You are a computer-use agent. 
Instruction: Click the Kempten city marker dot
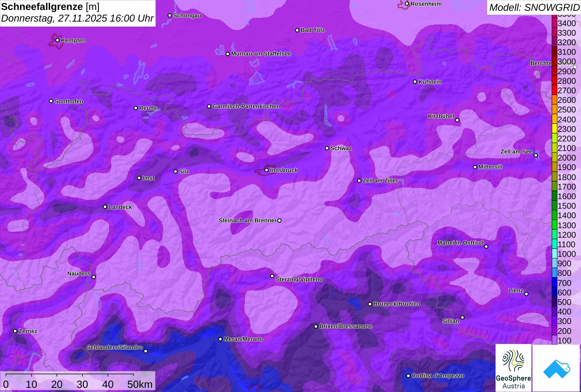(58, 40)
